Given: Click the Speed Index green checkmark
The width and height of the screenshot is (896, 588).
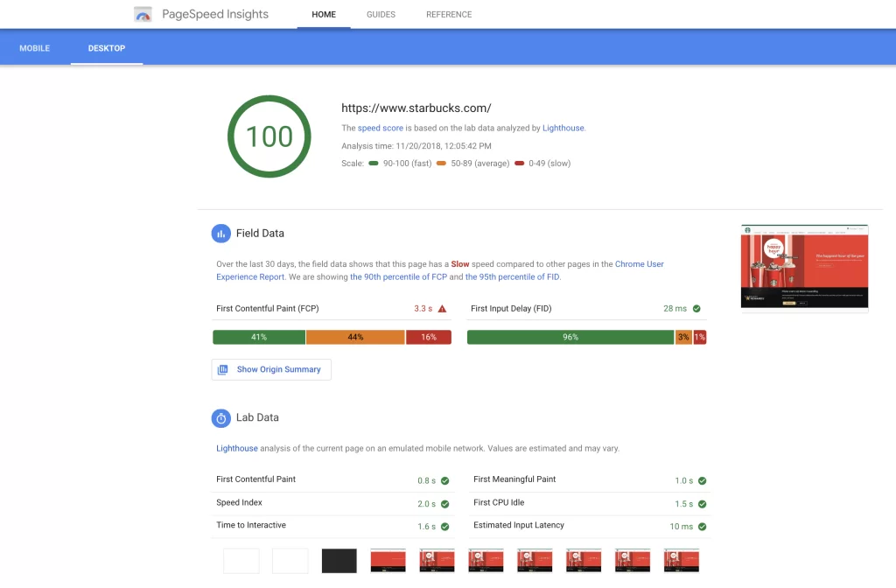Looking at the screenshot, I should [445, 504].
